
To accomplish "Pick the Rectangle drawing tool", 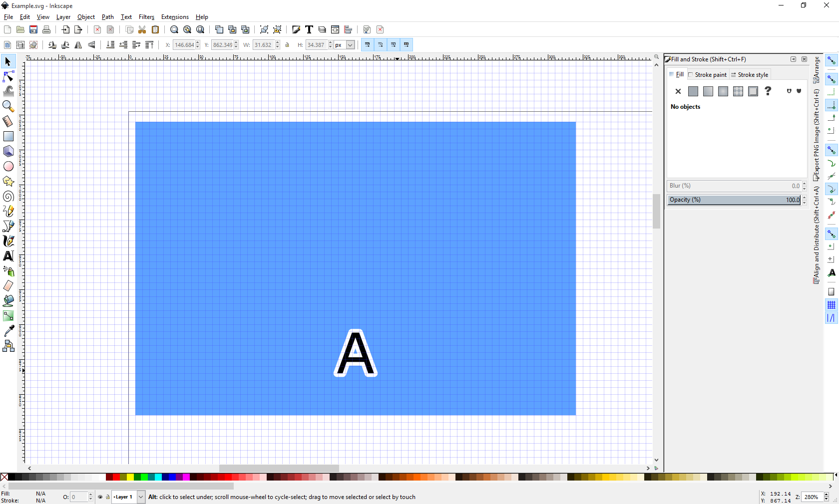I will [x=8, y=136].
